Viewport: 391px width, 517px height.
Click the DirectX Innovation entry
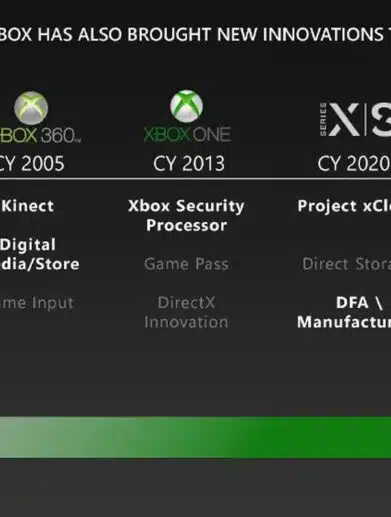tap(186, 312)
